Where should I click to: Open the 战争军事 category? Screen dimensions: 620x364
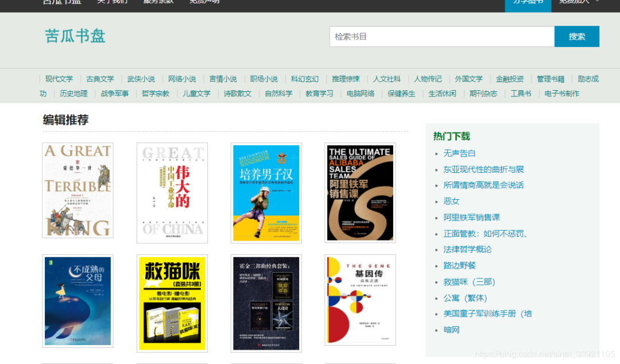tap(115, 94)
